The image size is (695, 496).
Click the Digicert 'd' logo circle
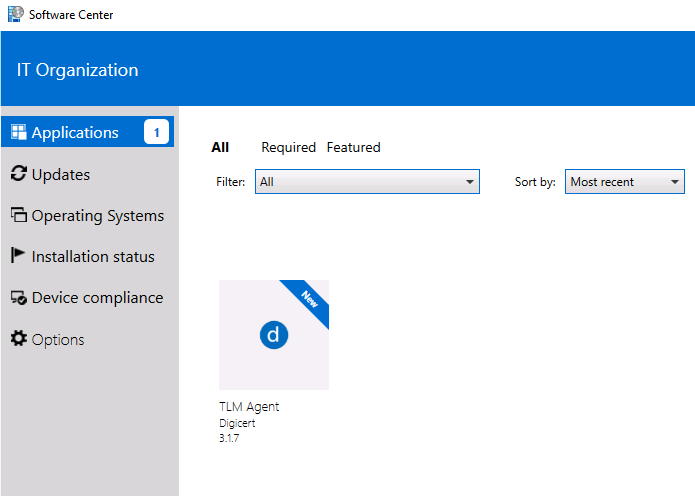(274, 335)
